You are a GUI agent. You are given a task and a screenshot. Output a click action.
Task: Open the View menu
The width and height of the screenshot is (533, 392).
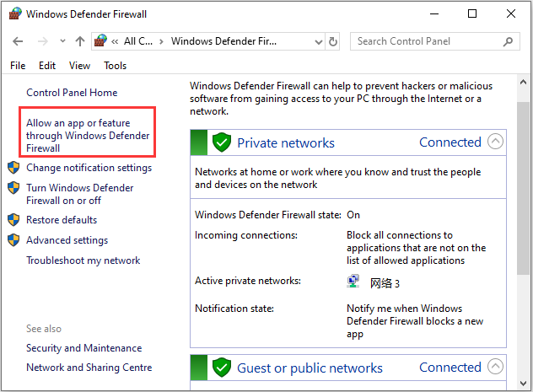[x=79, y=66]
